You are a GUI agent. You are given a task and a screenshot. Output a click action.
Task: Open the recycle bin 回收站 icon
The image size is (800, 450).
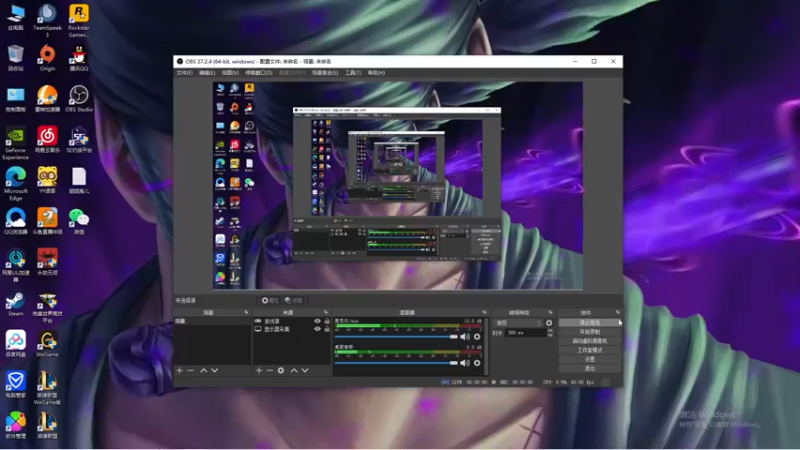point(15,58)
